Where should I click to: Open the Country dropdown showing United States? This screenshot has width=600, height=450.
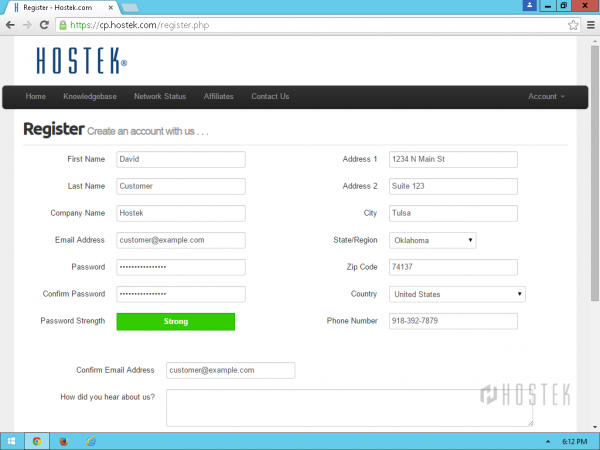[x=457, y=294]
